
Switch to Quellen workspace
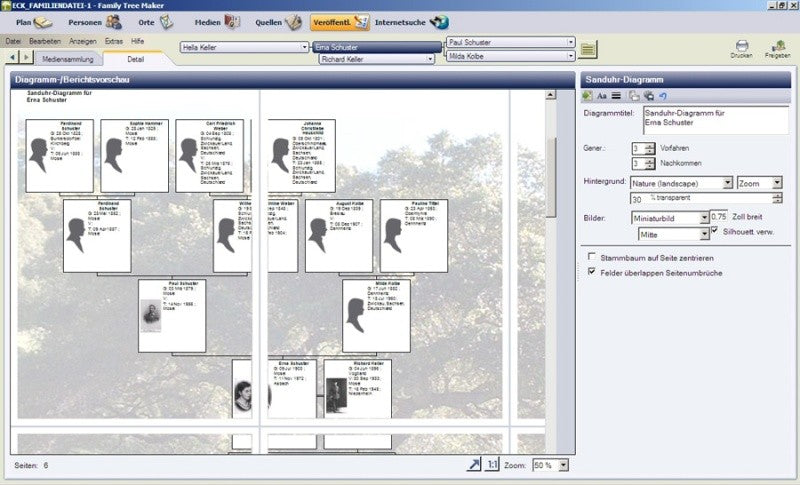point(279,22)
